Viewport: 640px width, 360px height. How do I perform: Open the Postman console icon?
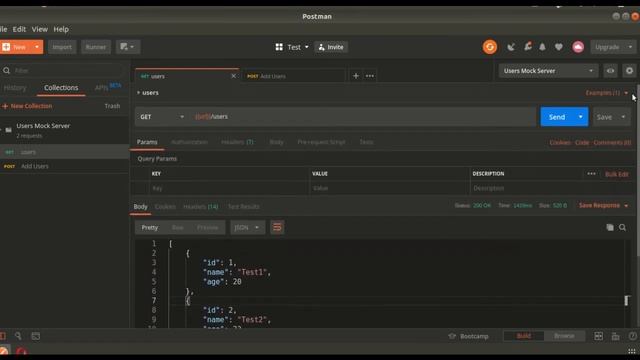36,336
